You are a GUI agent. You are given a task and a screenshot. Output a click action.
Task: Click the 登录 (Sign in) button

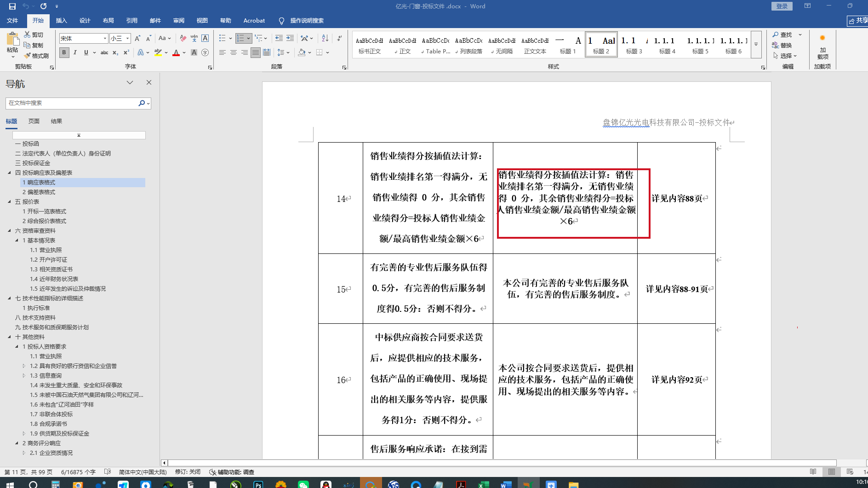pos(782,6)
